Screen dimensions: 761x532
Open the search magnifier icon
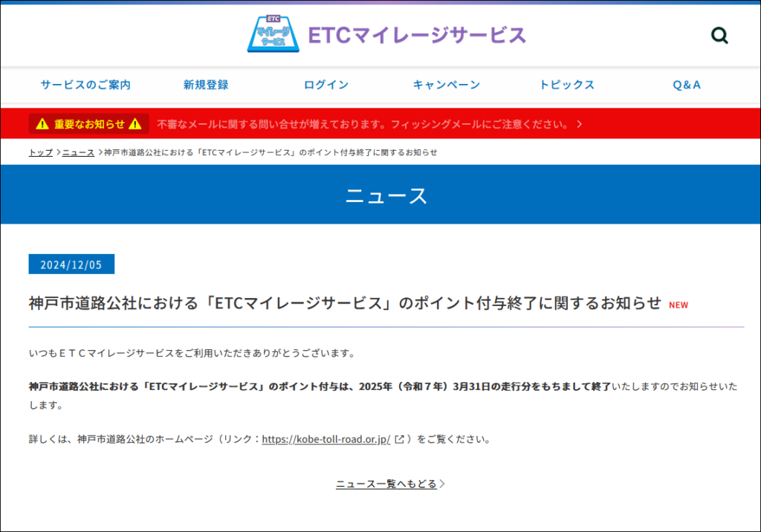click(719, 36)
